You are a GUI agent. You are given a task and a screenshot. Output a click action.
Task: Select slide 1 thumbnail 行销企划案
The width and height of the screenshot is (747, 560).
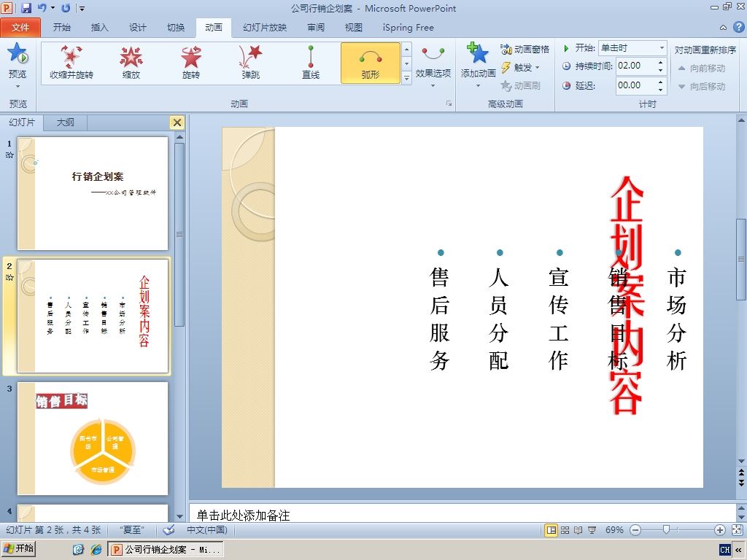pos(93,193)
